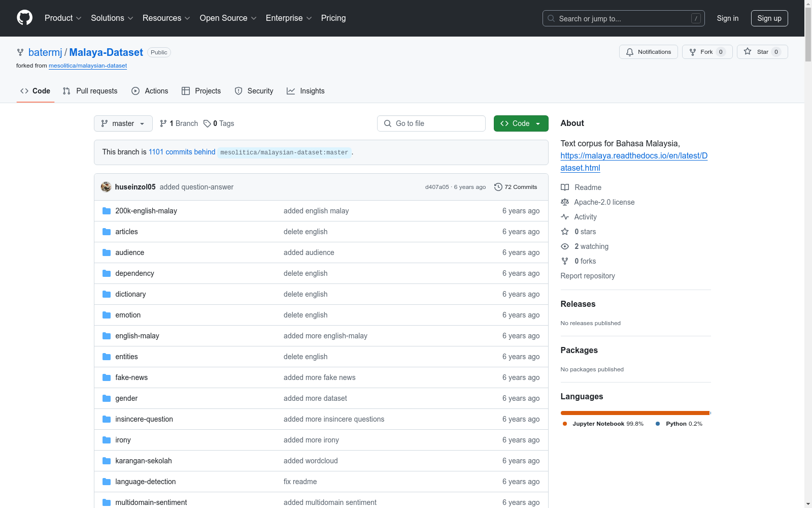Viewport: 812px width, 508px height.
Task: Click the fork icon beside 0 forks
Action: point(565,261)
